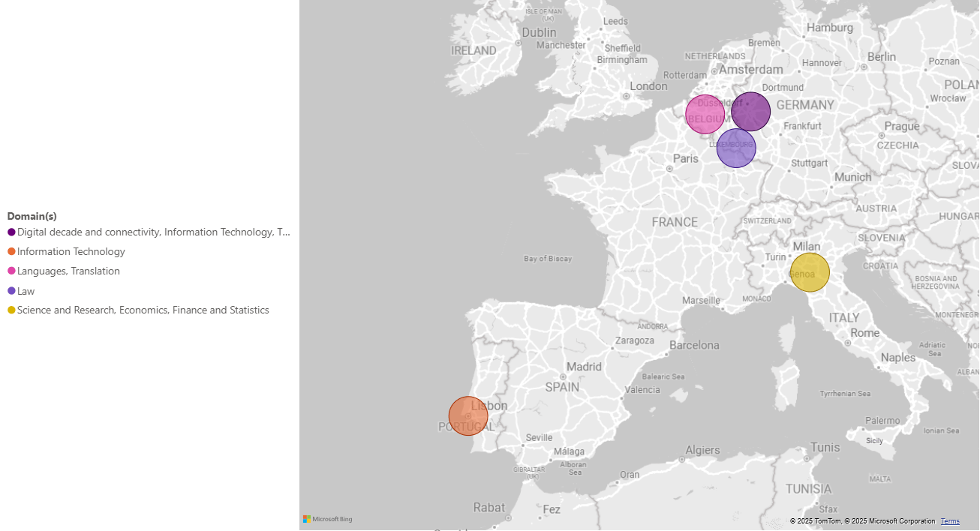Click the Tunis label on map
The height and width of the screenshot is (531, 980).
(825, 448)
